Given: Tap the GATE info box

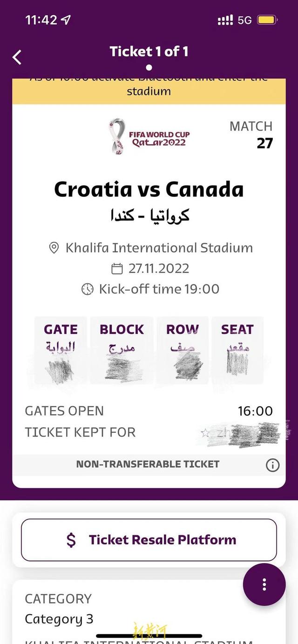Looking at the screenshot, I should 61,350.
